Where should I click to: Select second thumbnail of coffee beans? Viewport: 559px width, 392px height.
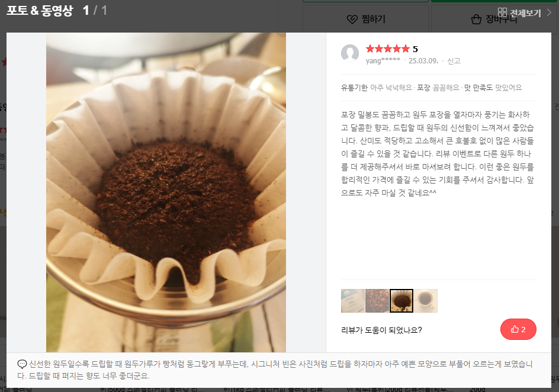click(377, 301)
